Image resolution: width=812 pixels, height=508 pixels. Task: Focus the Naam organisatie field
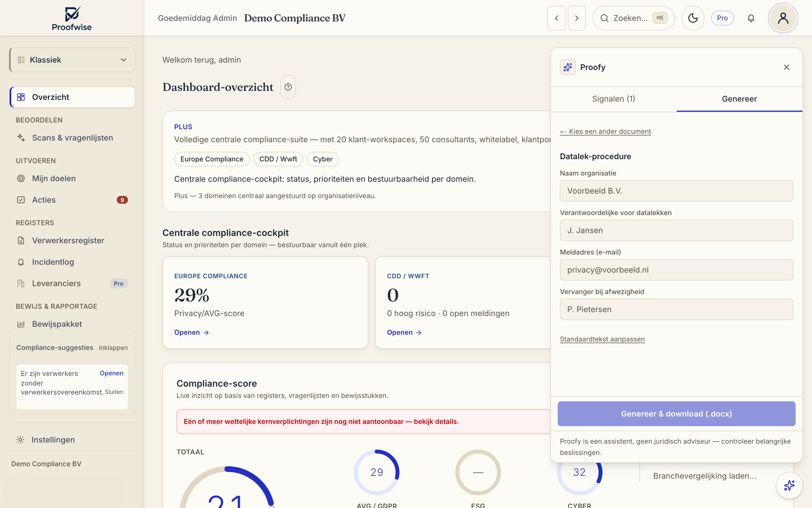pyautogui.click(x=676, y=191)
